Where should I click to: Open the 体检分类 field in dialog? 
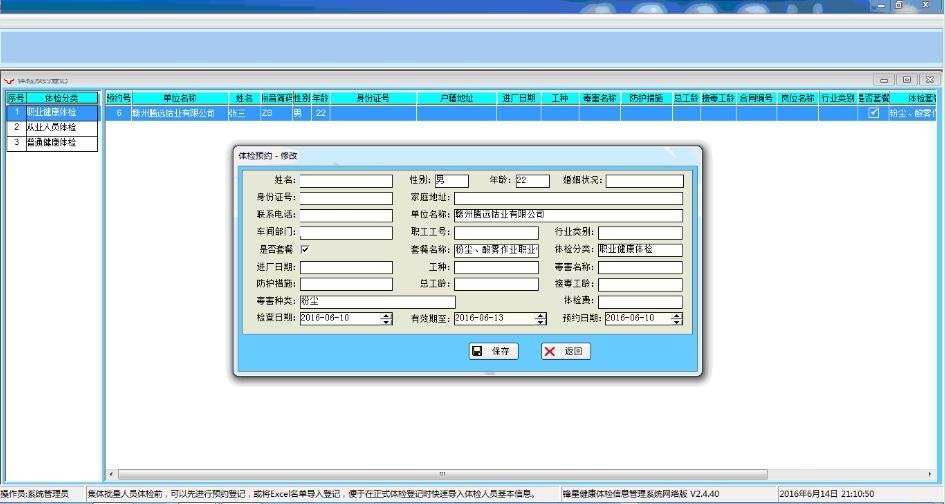640,250
